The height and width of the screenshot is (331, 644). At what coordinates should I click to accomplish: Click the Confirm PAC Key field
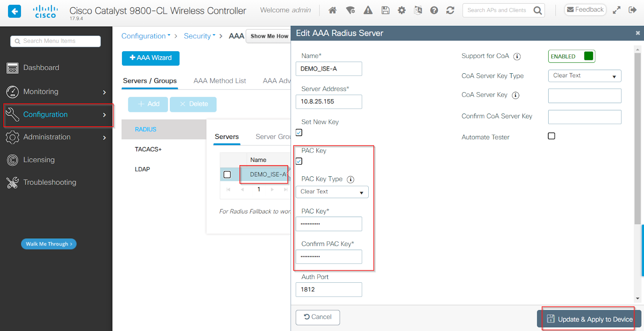click(329, 257)
